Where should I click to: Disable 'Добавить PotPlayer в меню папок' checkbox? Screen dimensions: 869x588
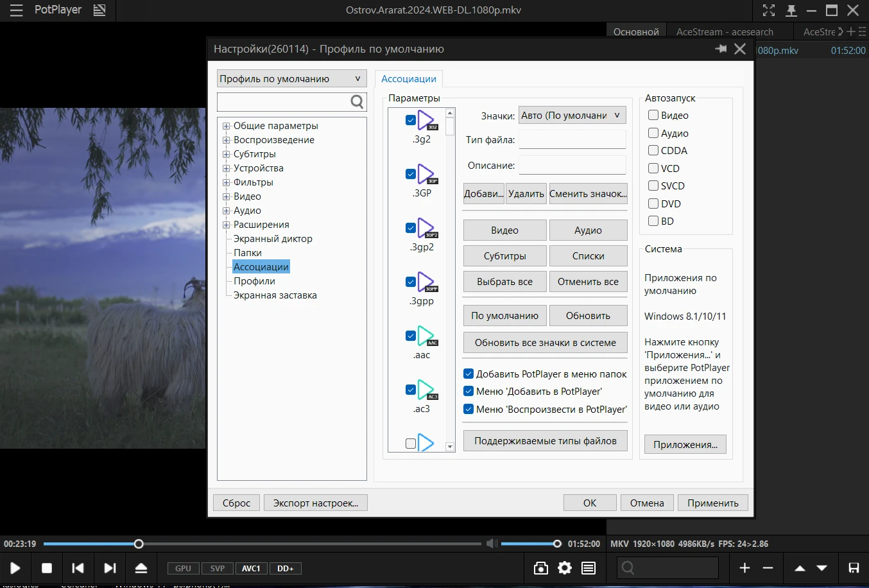469,374
